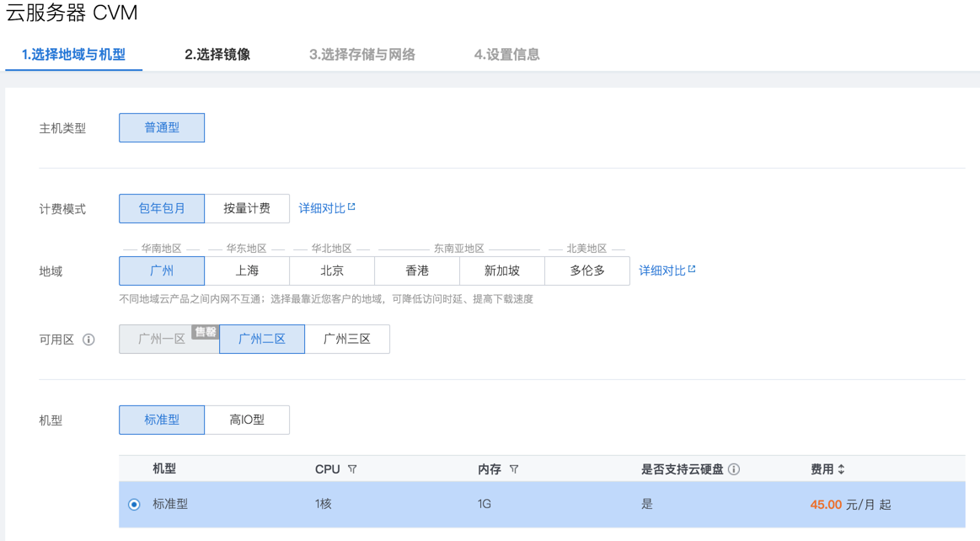Select availability zone 广州三区
The height and width of the screenshot is (541, 980).
347,340
